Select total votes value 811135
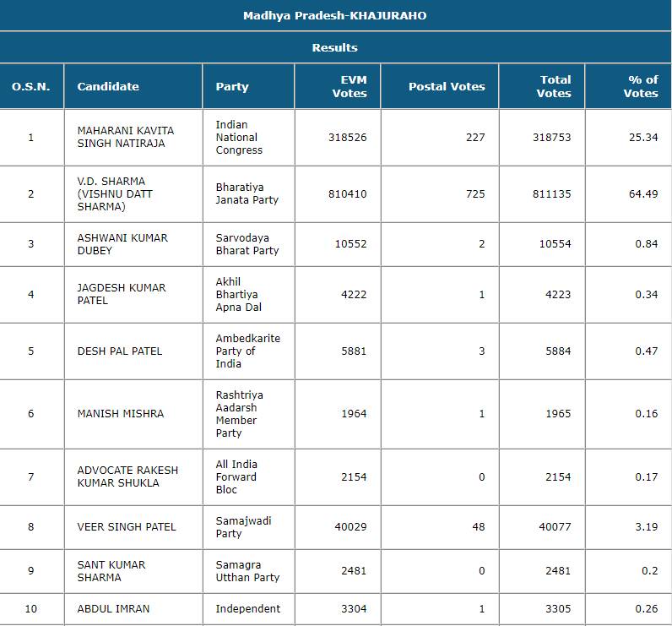This screenshot has width=672, height=626. [552, 193]
